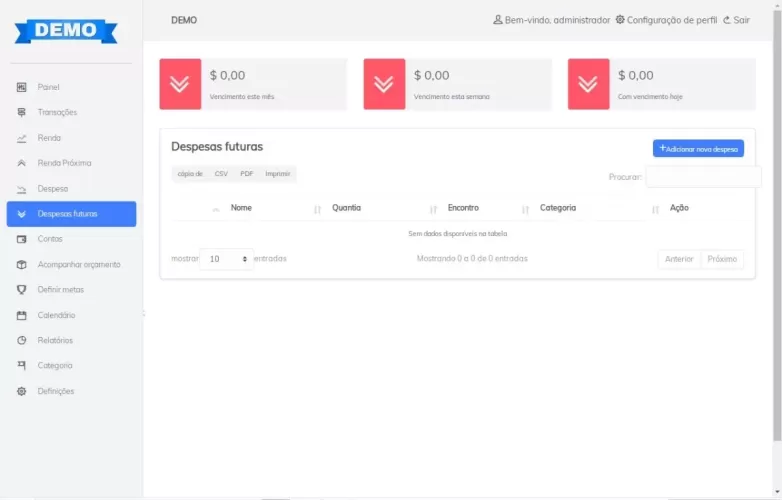Click the Contas wallet icon
Viewport: 782px width, 500px height.
(21, 239)
